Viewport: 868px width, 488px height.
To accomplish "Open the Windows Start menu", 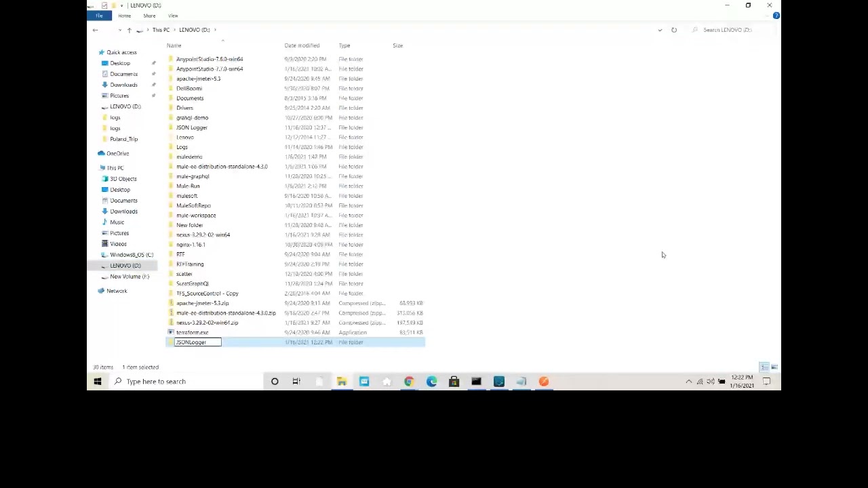I will [98, 382].
